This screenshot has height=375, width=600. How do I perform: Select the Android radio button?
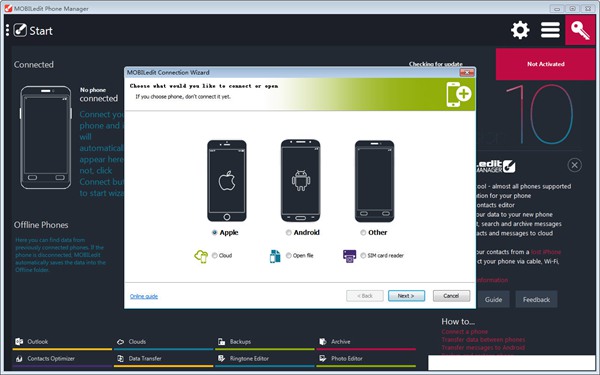pos(289,233)
